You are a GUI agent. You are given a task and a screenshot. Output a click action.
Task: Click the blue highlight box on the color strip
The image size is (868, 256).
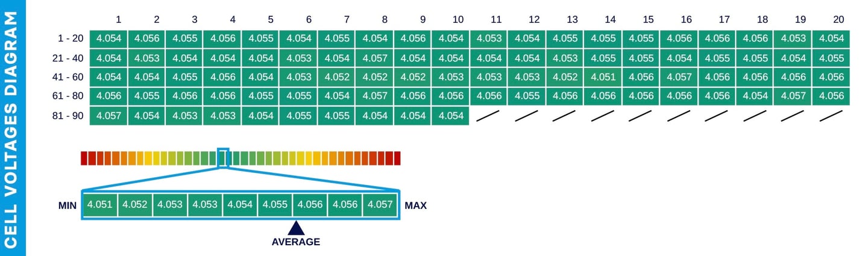[223, 158]
